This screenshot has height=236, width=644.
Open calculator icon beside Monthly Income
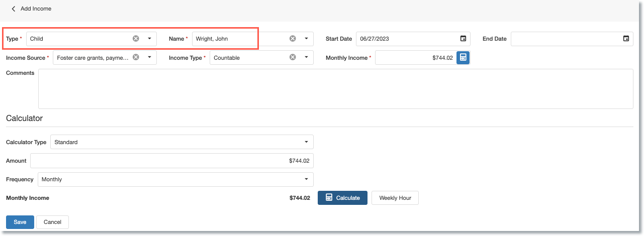pyautogui.click(x=463, y=58)
